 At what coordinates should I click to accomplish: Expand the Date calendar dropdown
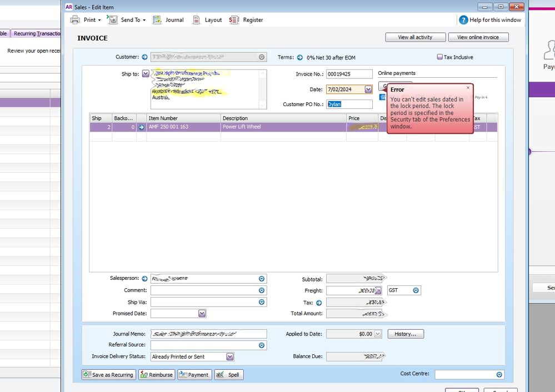coord(368,89)
